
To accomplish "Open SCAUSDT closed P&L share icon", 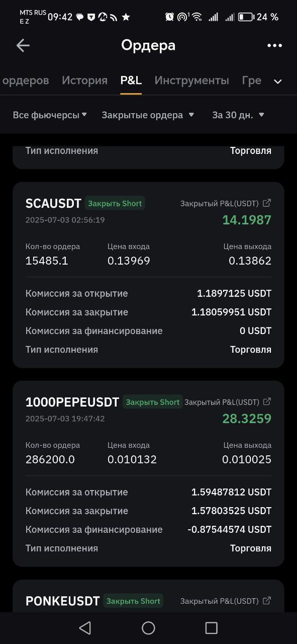I will (x=267, y=203).
